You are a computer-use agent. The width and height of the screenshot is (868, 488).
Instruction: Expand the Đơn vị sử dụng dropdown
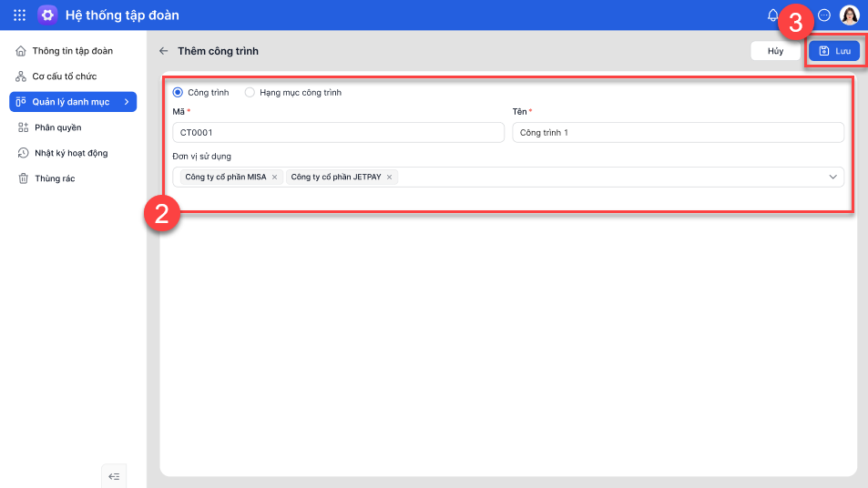(832, 177)
